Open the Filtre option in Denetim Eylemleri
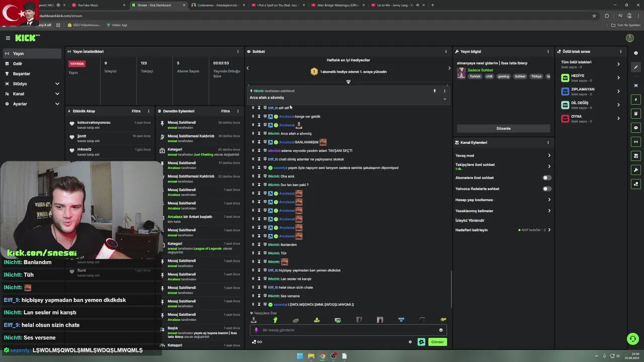The height and width of the screenshot is (362, 644). click(225, 111)
